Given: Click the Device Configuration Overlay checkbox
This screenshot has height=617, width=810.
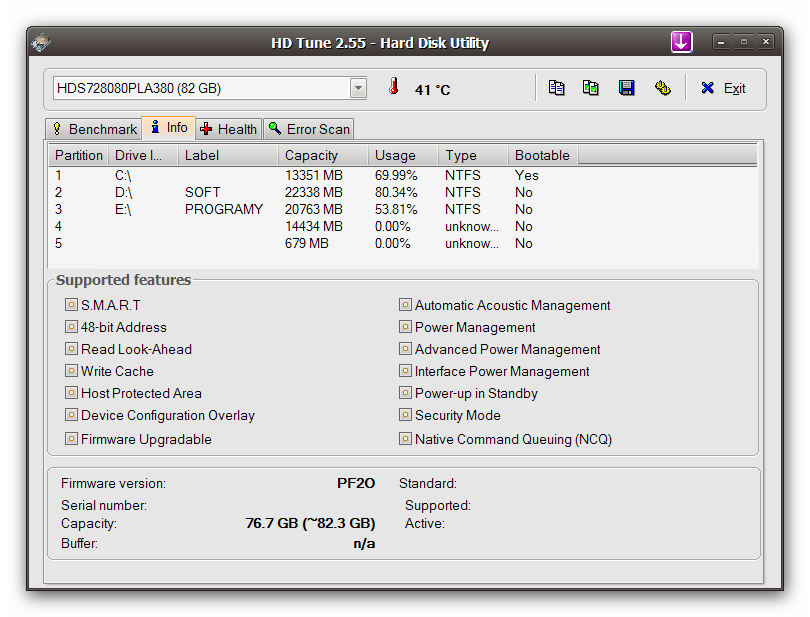Looking at the screenshot, I should 71,415.
